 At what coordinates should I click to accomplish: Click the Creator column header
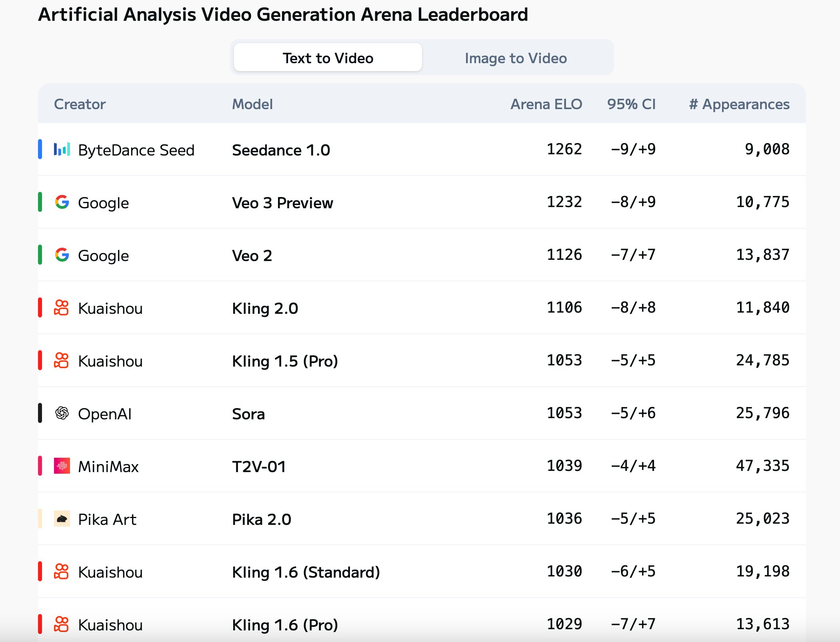(x=80, y=104)
